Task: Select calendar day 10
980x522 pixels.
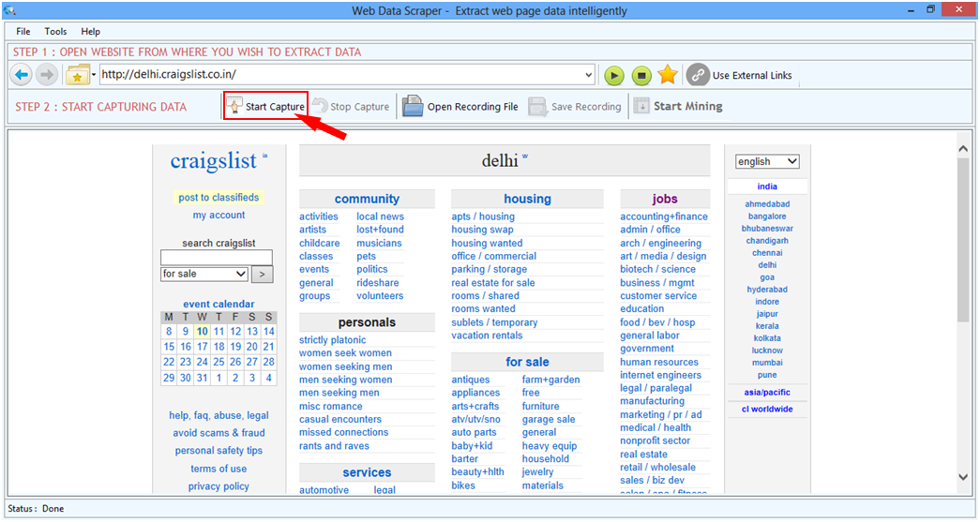Action: [x=203, y=332]
